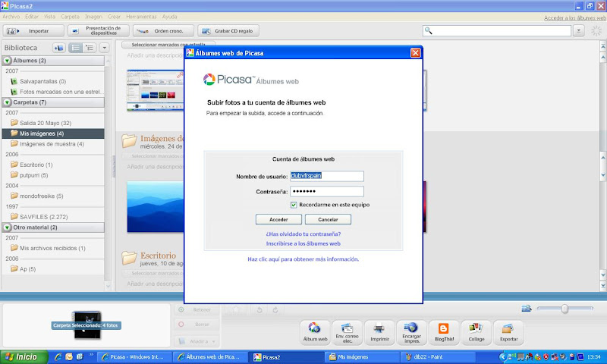The height and width of the screenshot is (364, 607).
Task: Click Internet Explorer quick launch icon
Action: [58, 357]
